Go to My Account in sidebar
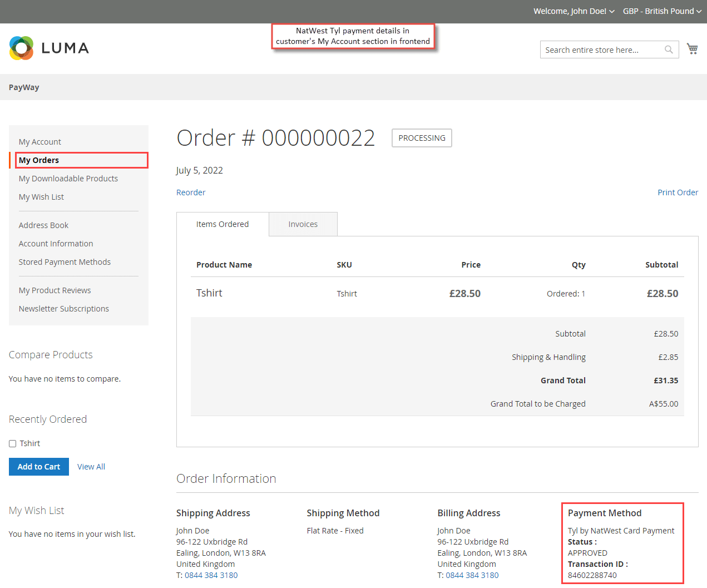The width and height of the screenshot is (707, 588). click(x=40, y=142)
